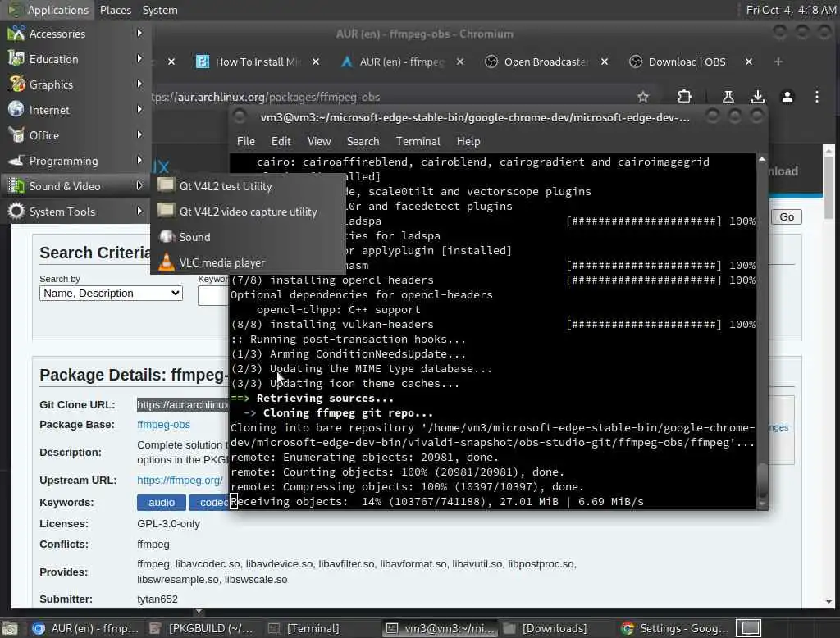The height and width of the screenshot is (638, 840).
Task: Launch Qt V4L2 video capture utility
Action: 248,212
